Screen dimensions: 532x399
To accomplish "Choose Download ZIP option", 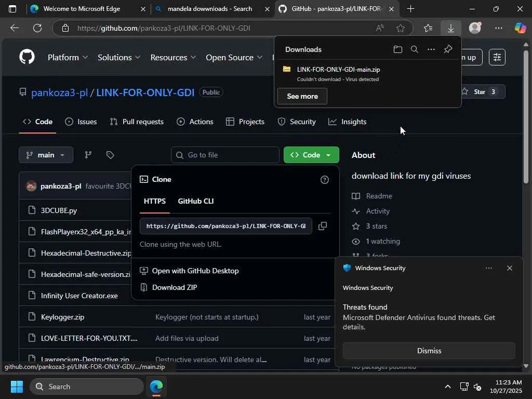I will click(175, 287).
